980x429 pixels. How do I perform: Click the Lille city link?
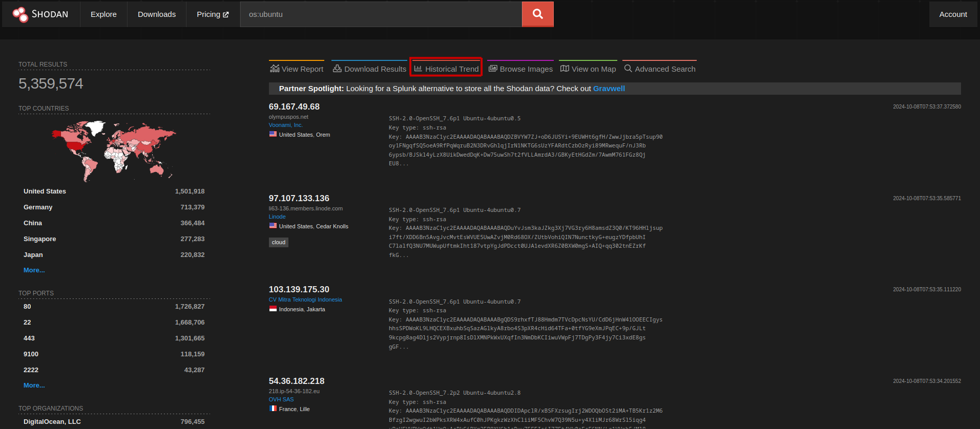pos(305,409)
